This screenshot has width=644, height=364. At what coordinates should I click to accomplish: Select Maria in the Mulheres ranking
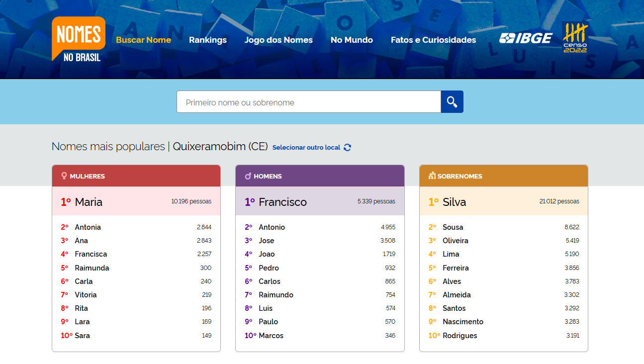89,202
